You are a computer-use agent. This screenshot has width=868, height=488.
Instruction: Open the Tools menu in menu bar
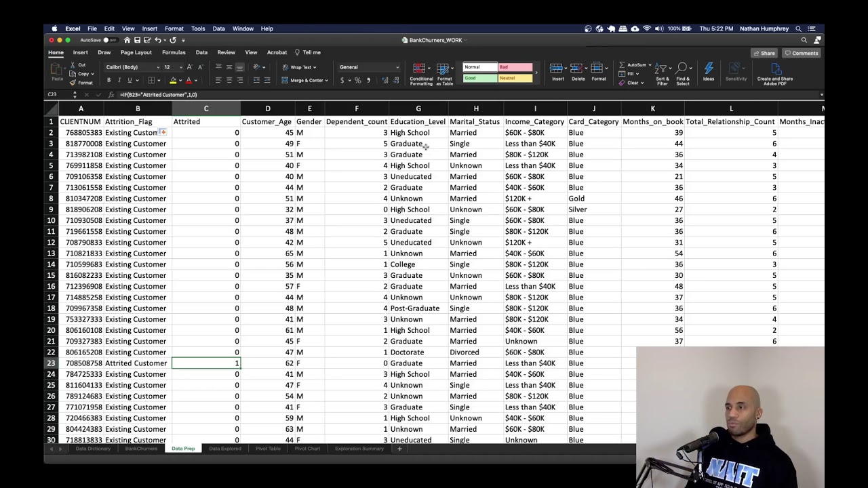click(198, 28)
